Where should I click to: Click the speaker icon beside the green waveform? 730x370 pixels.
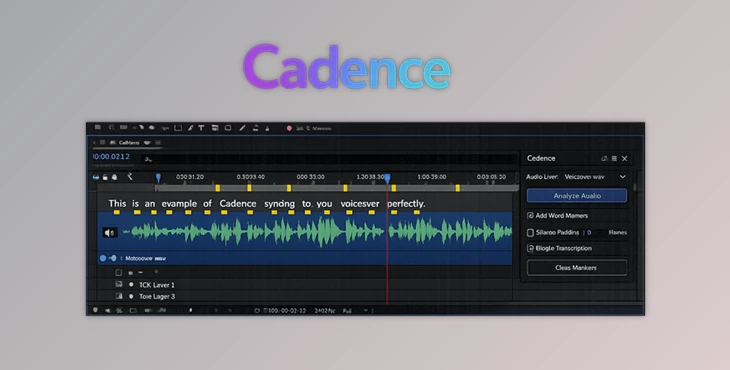[x=110, y=232]
